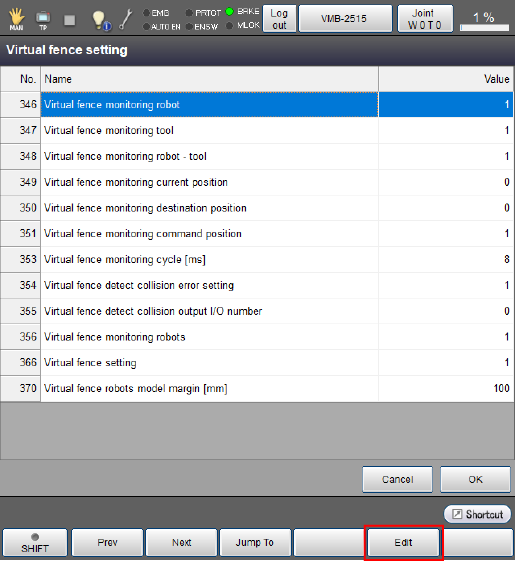515x561 pixels.
Task: Click the EMG status indicator
Action: click(x=156, y=13)
